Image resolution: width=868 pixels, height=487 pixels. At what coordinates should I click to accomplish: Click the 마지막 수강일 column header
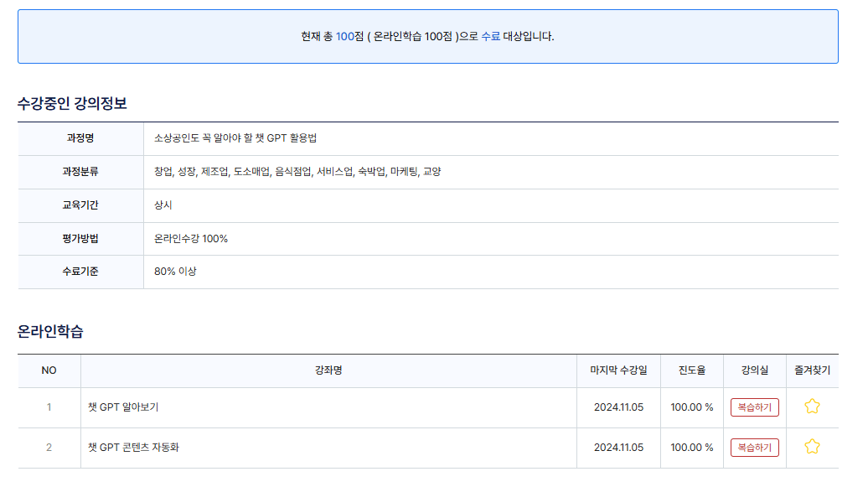point(618,370)
